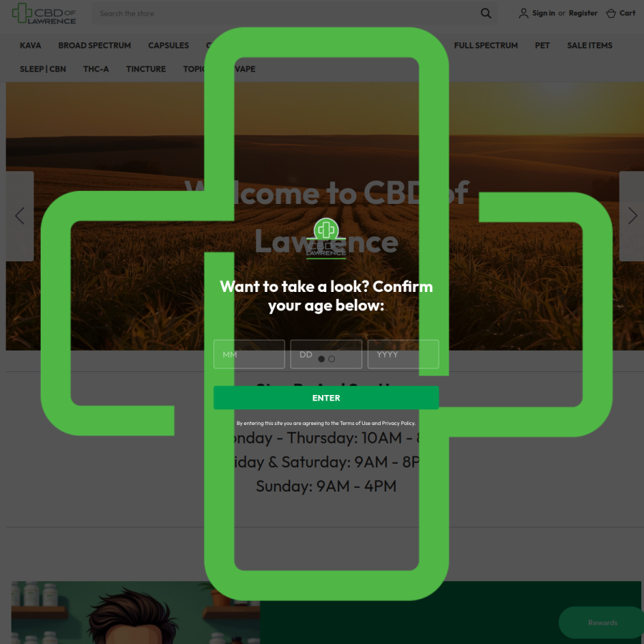Viewport: 644px width, 644px height.
Task: Open the SALE ITEMS menu
Action: [x=590, y=46]
